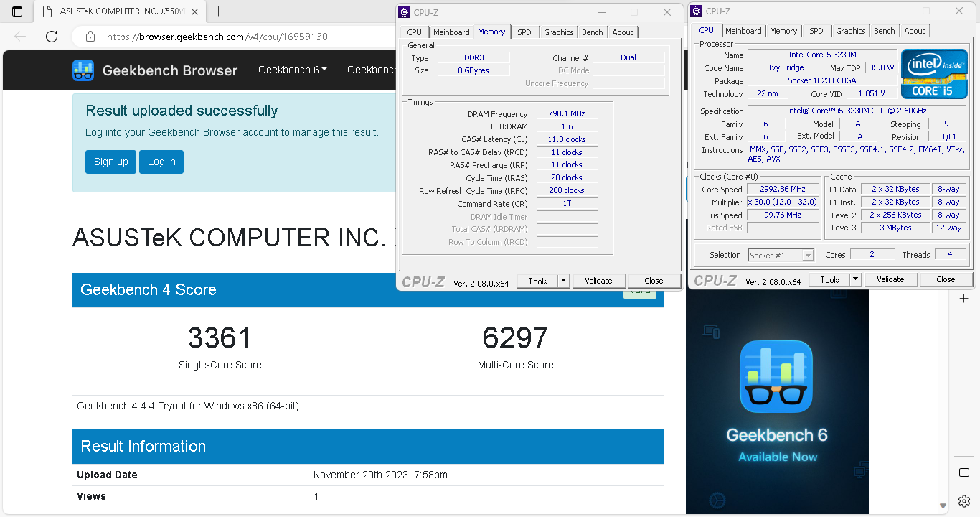
Task: Click the Upload Date value November 20th 2023
Action: (x=380, y=475)
